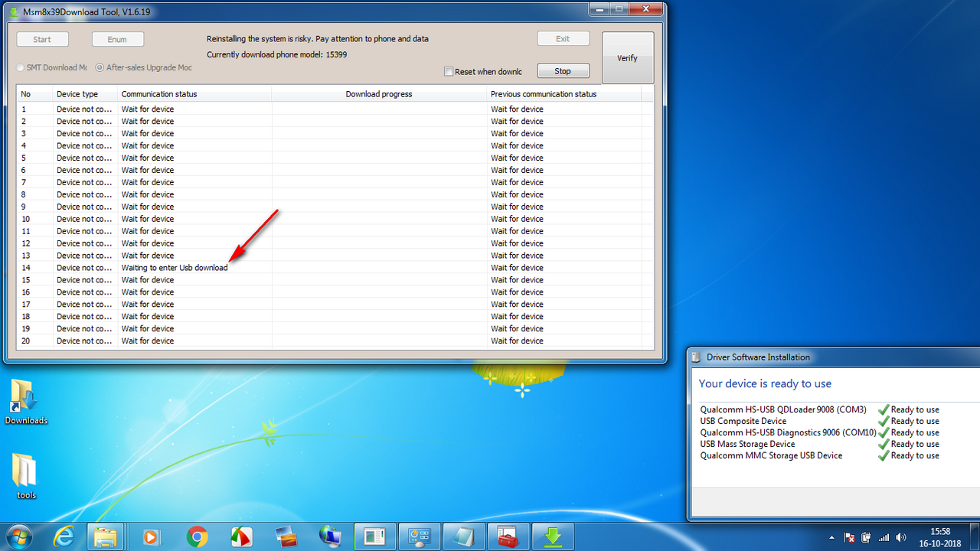Click the Enum button
Image resolution: width=980 pixels, height=551 pixels.
(x=117, y=39)
